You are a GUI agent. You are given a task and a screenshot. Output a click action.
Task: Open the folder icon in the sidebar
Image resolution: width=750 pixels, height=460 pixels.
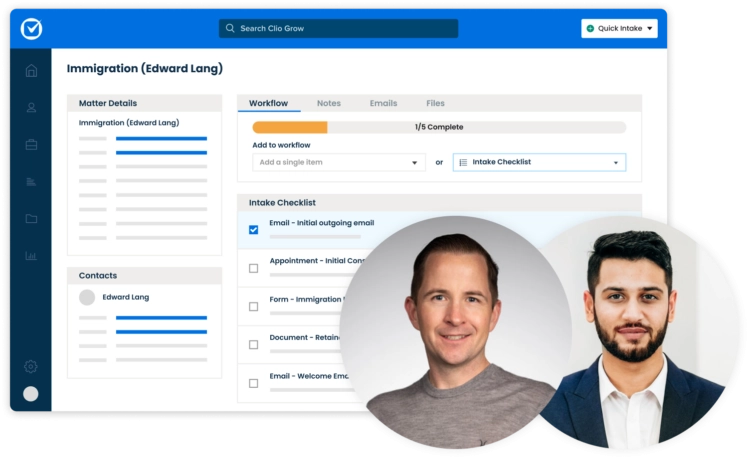pyautogui.click(x=31, y=219)
